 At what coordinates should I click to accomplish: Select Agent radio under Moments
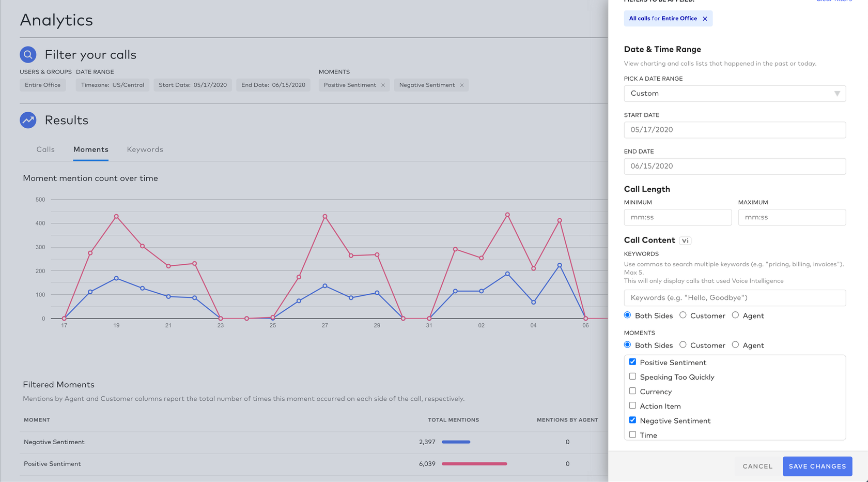tap(735, 344)
